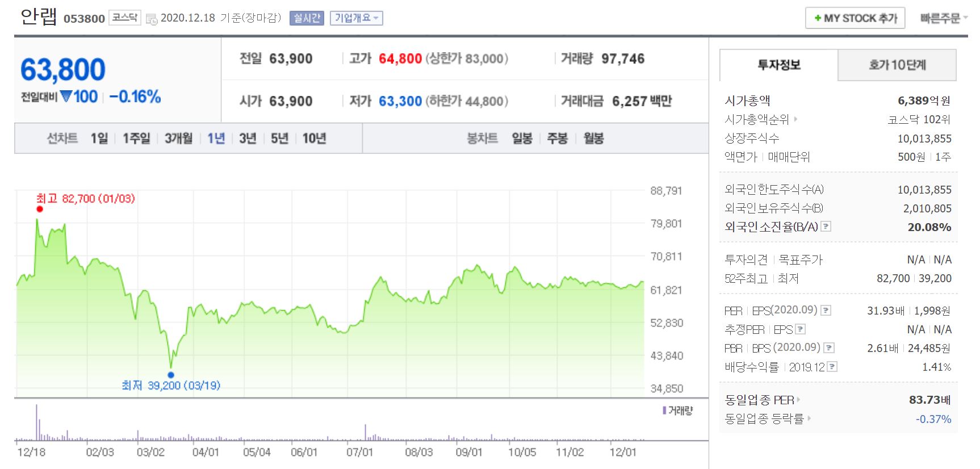980x469 pixels.
Task: Switch the candle chart to 주봉
Action: [x=558, y=137]
